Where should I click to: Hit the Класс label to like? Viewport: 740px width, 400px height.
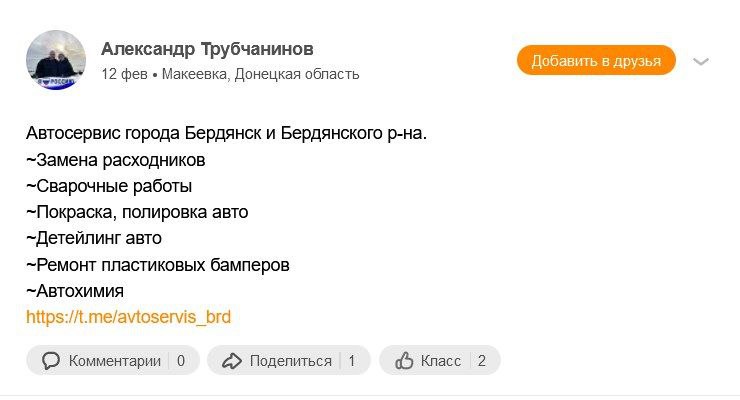(441, 361)
